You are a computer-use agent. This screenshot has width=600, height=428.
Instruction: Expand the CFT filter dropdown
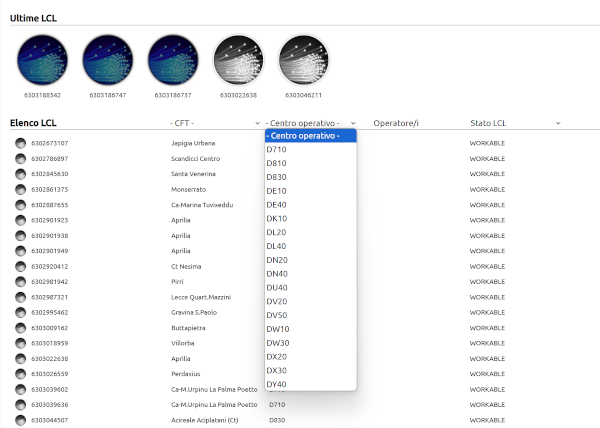[x=215, y=122]
